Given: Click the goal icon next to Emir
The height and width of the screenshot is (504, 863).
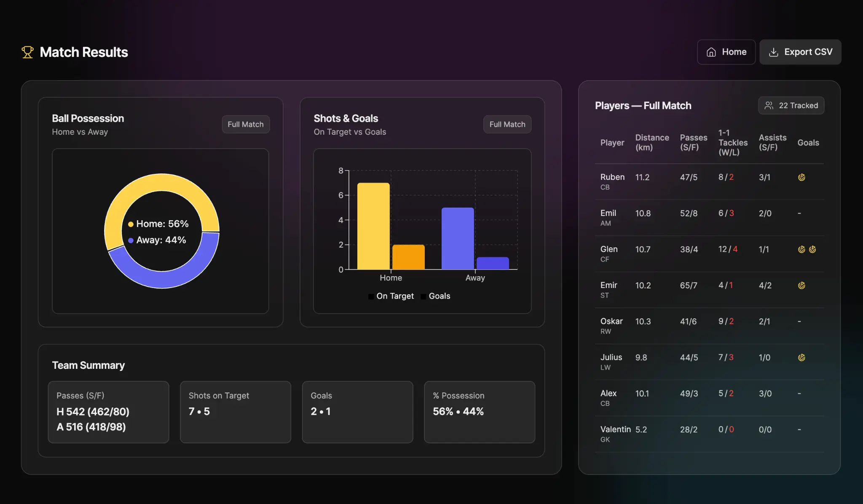Looking at the screenshot, I should 802,285.
